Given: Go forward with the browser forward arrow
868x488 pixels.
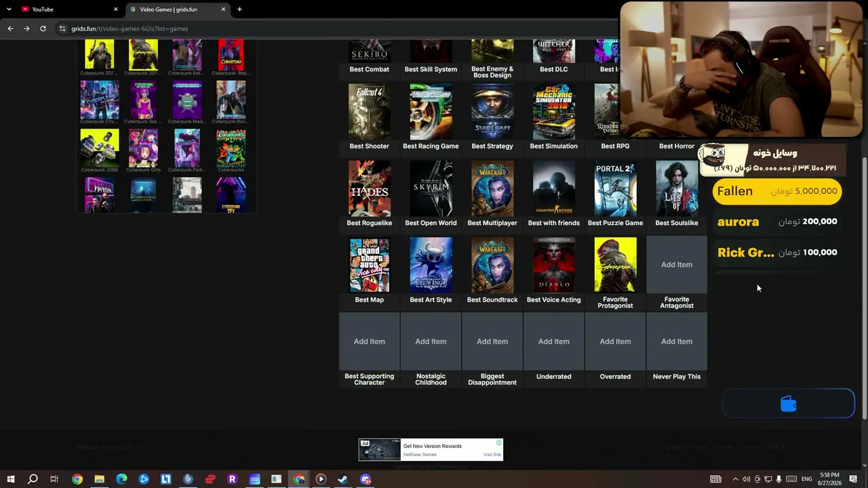Looking at the screenshot, I should [26, 28].
